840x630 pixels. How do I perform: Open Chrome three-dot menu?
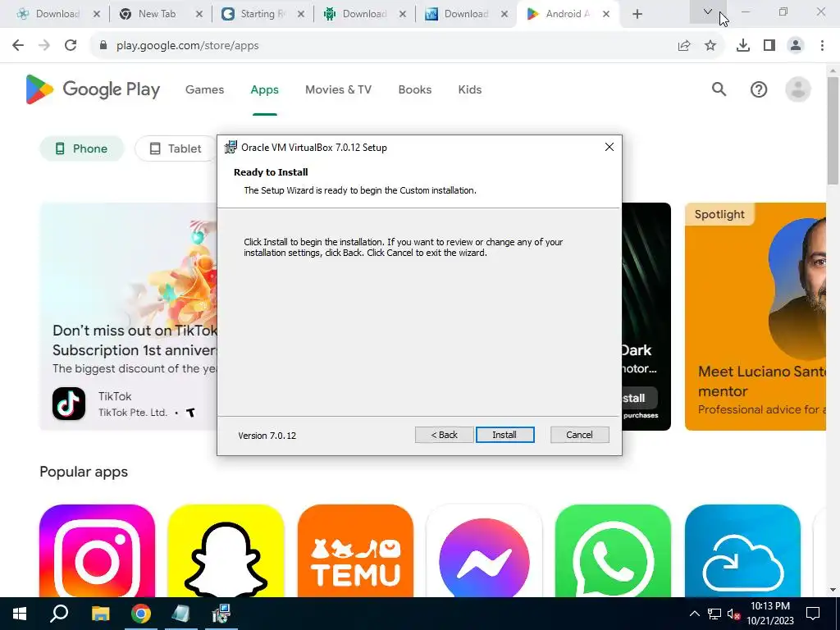pos(822,46)
